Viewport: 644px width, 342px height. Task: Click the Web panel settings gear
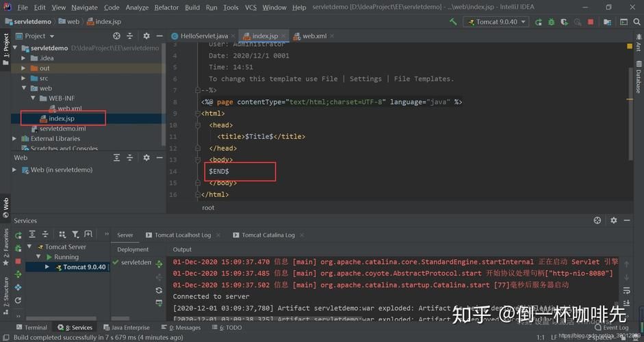(146, 157)
